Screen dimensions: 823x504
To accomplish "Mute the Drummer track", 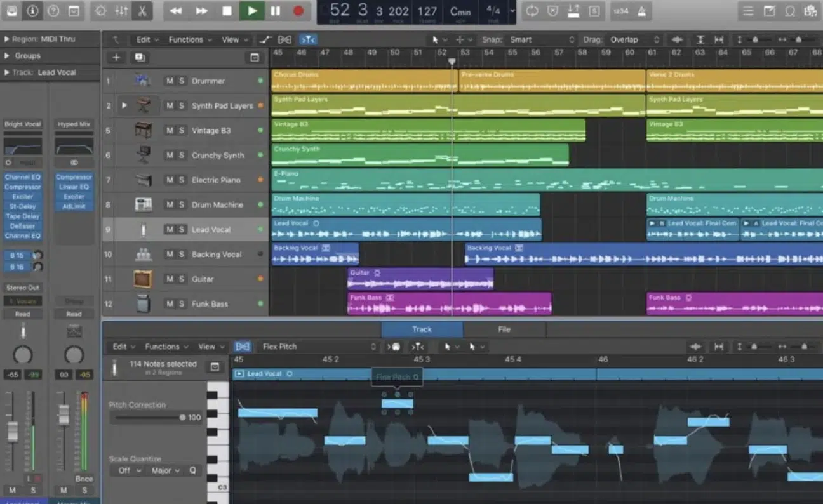I will pos(170,81).
